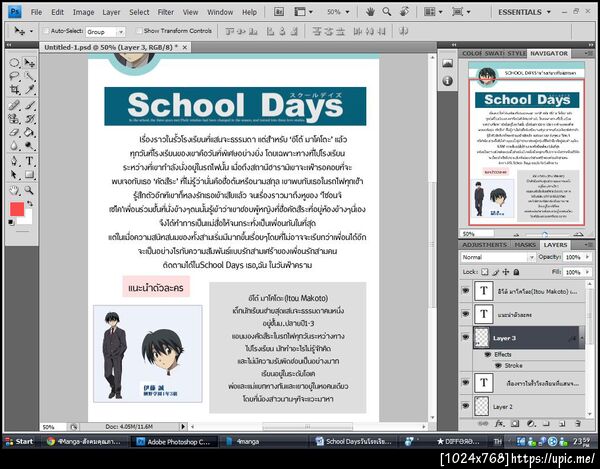Delete layer using the trash icon
The image size is (600, 469).
pos(578,423)
